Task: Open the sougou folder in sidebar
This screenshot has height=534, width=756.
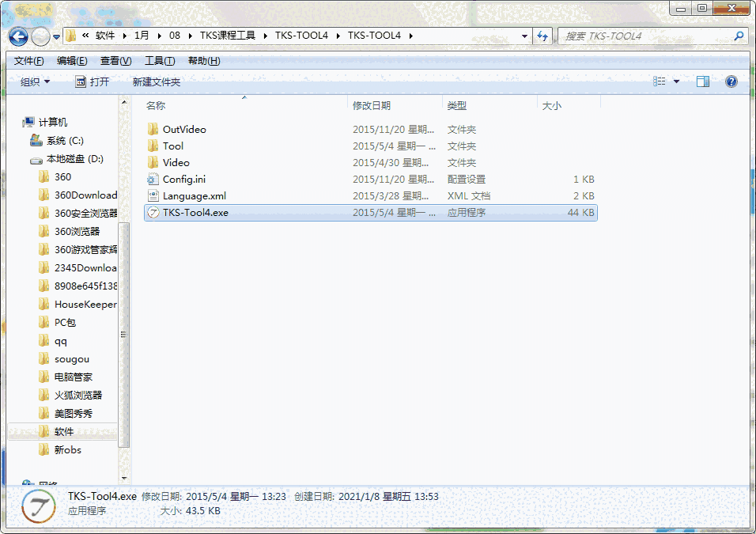Action: (x=63, y=359)
